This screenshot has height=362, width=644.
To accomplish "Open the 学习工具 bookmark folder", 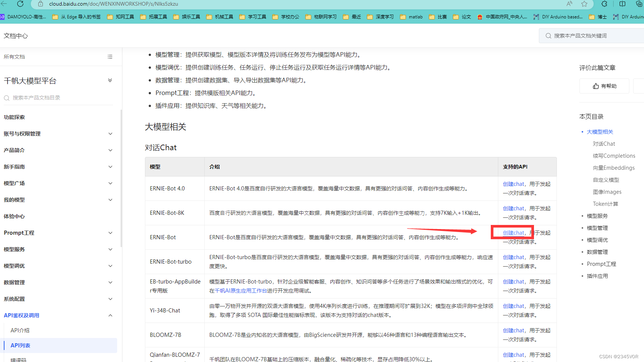I will pos(252,17).
